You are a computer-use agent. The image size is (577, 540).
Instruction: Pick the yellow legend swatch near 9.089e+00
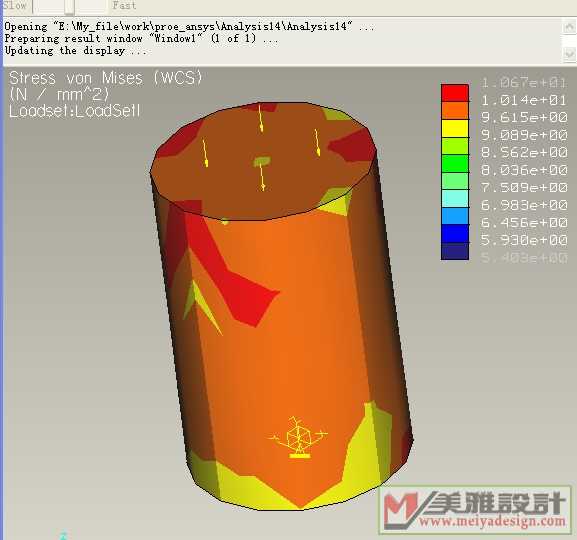click(455, 128)
